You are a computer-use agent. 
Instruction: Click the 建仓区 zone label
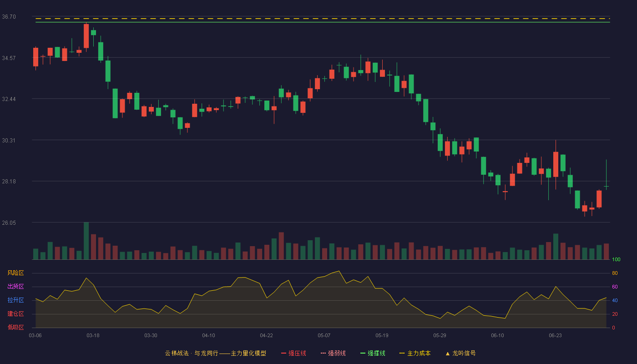click(15, 314)
